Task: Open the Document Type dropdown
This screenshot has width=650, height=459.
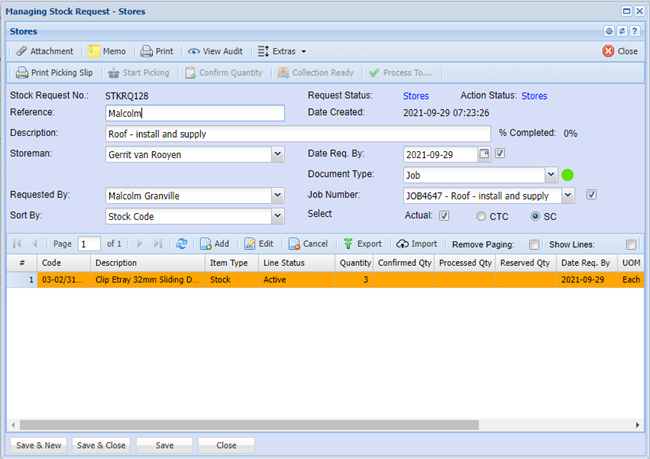Action: click(x=551, y=175)
